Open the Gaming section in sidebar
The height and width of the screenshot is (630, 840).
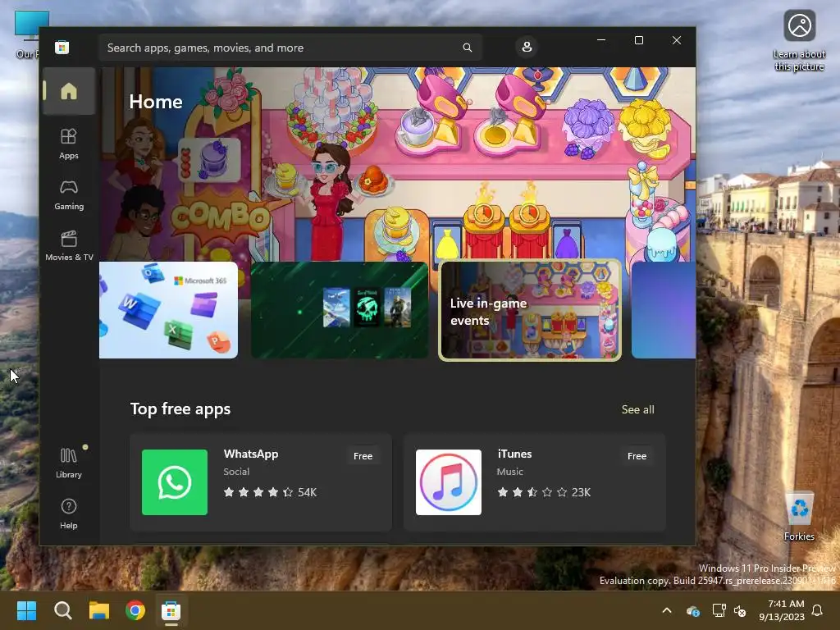(x=69, y=195)
